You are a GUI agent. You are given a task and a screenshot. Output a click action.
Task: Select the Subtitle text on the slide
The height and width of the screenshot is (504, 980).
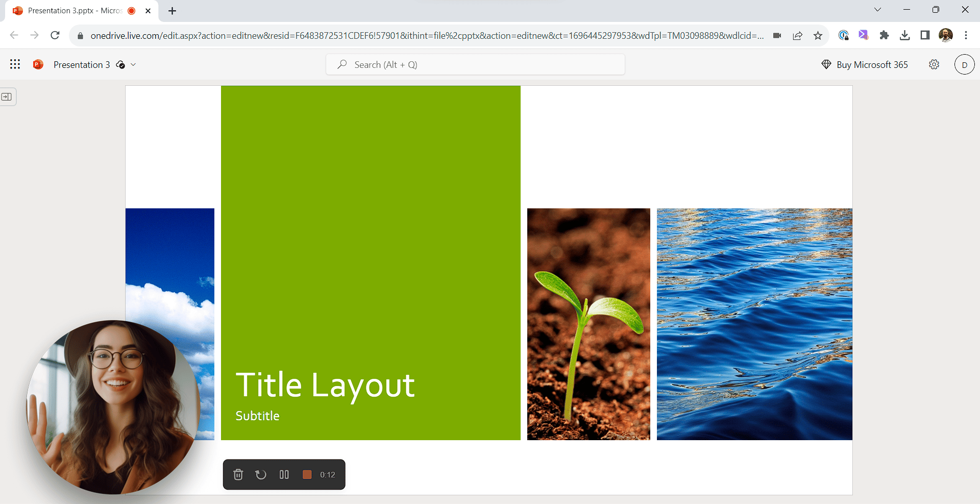tap(257, 416)
